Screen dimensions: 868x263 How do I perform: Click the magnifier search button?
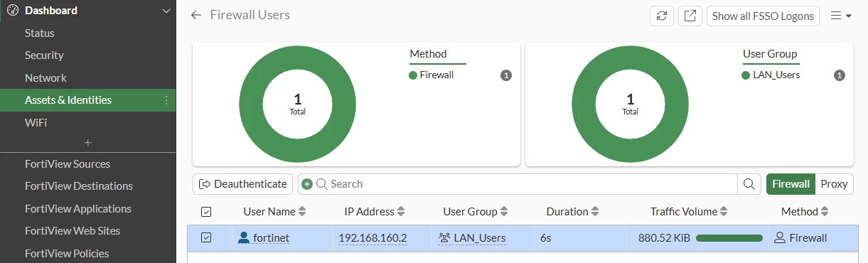pyautogui.click(x=749, y=184)
